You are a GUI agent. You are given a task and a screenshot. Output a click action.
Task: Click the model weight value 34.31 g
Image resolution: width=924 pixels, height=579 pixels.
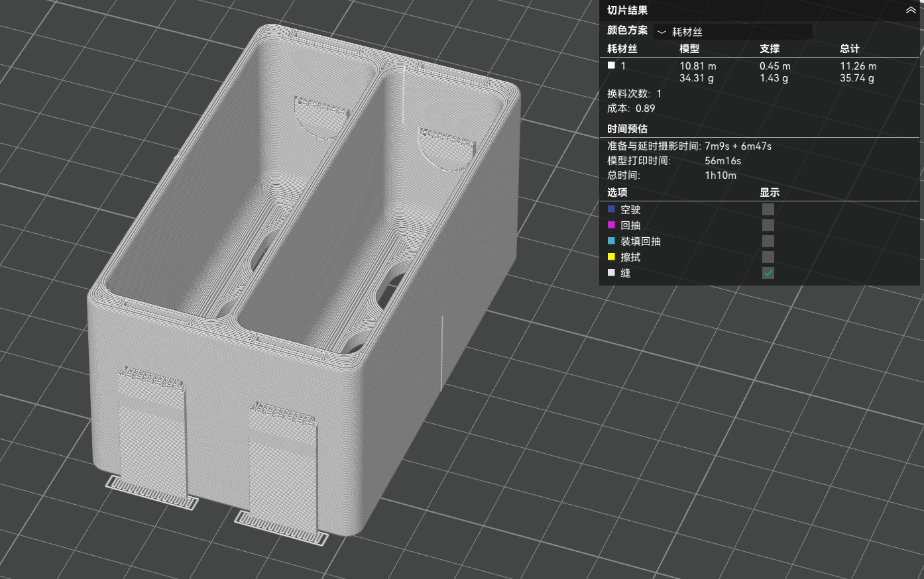coord(697,78)
